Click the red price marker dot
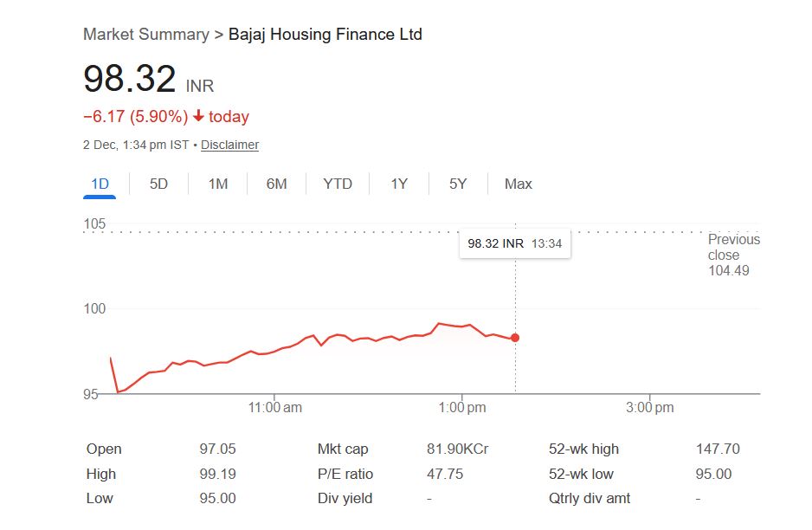 [x=515, y=338]
